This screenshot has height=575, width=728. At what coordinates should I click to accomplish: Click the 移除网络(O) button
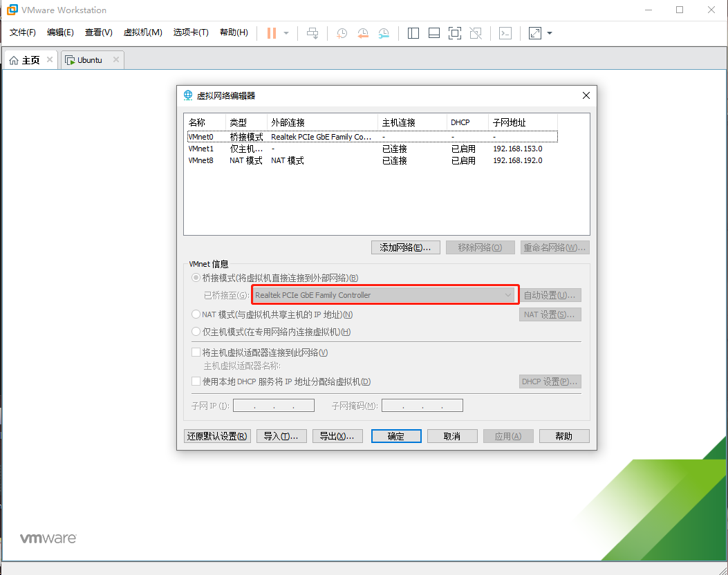[480, 247]
